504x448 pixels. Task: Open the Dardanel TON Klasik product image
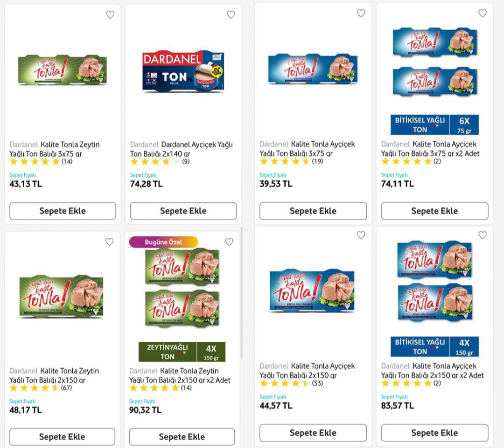pyautogui.click(x=183, y=71)
